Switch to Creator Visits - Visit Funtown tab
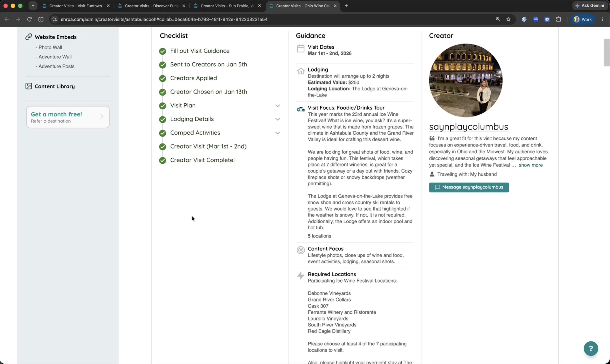Image resolution: width=610 pixels, height=364 pixels. tap(76, 6)
